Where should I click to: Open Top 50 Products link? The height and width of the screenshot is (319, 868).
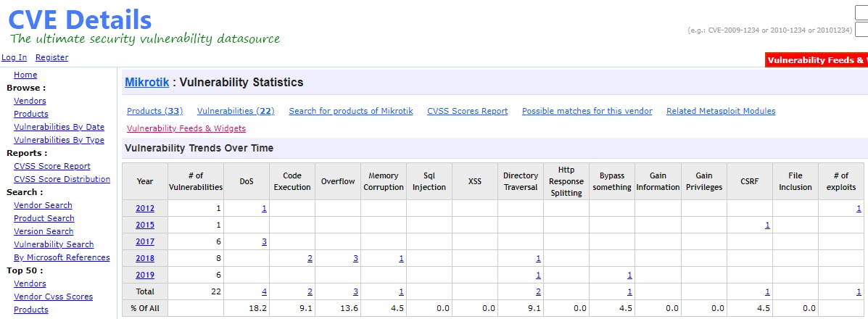click(31, 310)
